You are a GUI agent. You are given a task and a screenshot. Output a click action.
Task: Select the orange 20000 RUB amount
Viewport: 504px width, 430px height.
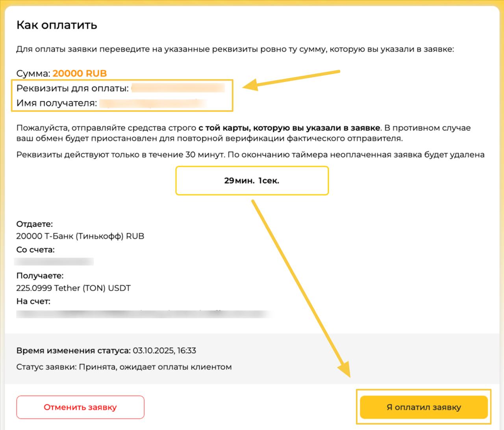pos(80,73)
